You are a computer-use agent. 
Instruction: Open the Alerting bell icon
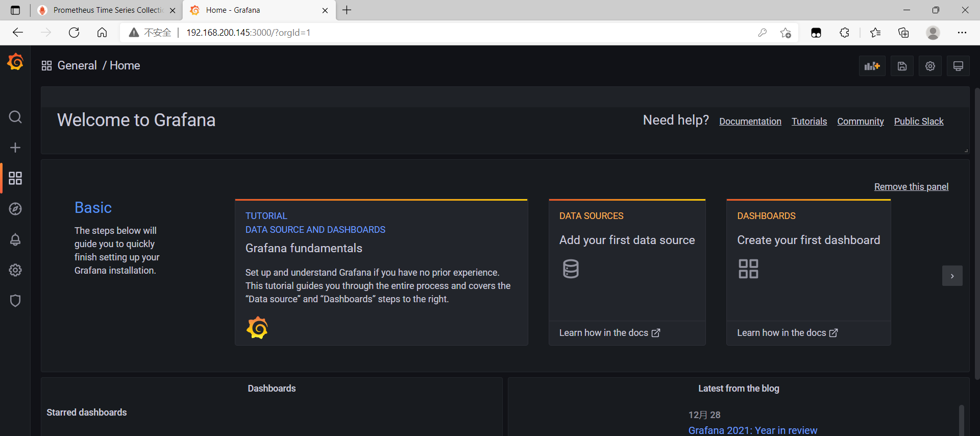pos(15,239)
